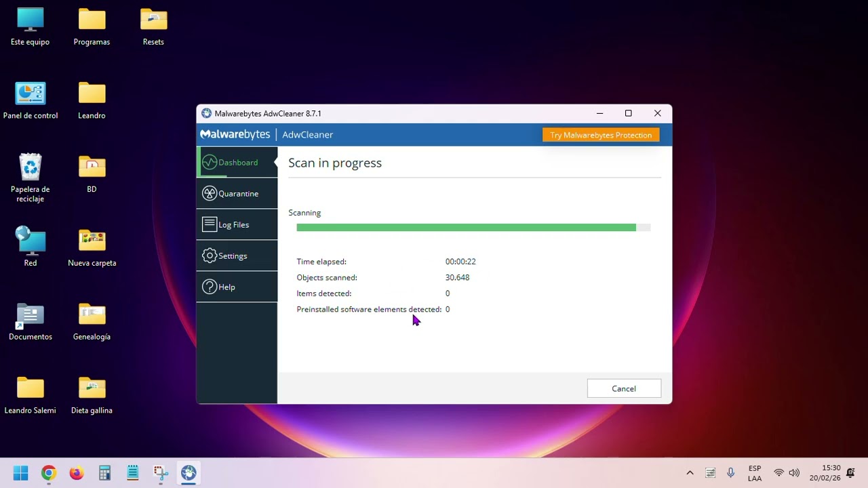Screen dimensions: 868x488
Task: Open AdwCleaner Settings
Action: click(x=237, y=256)
